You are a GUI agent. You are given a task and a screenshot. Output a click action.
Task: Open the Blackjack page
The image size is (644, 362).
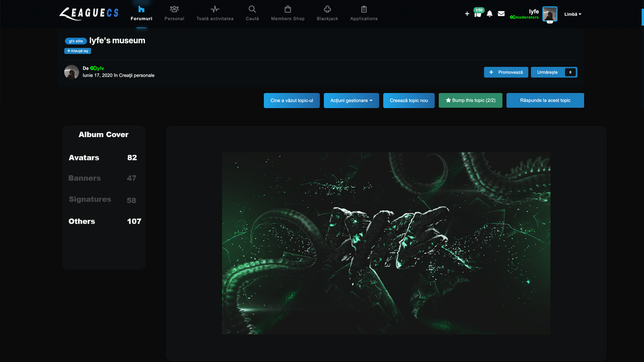[328, 14]
